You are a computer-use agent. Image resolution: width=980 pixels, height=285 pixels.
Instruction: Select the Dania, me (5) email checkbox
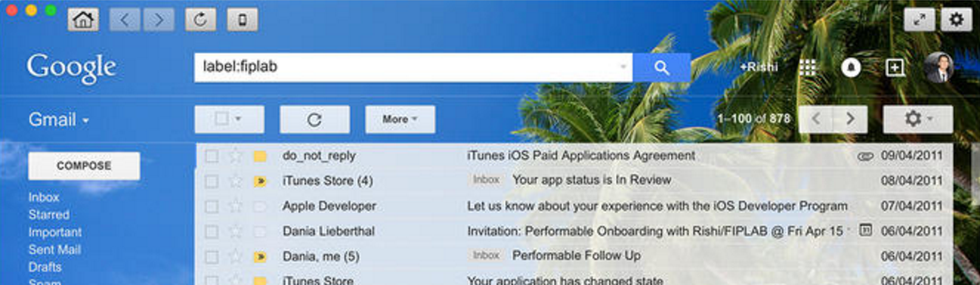212,256
